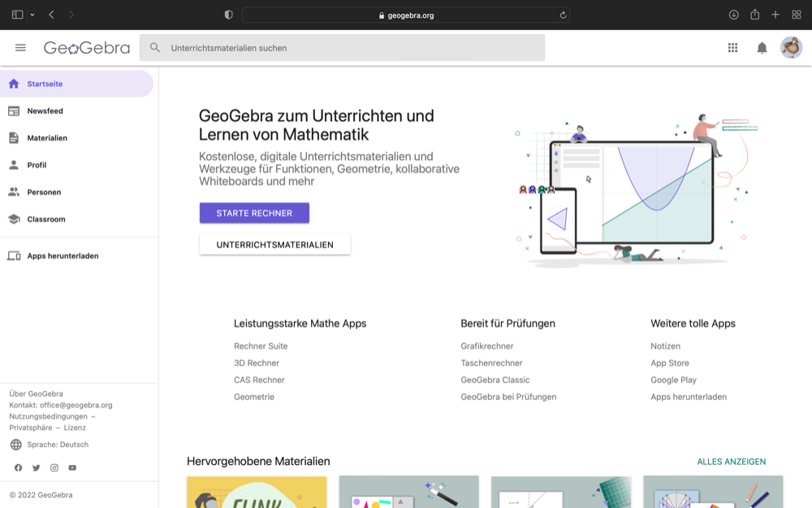This screenshot has width=812, height=508.
Task: Expand the Safari sidebar dropdown chevron
Action: [x=32, y=15]
